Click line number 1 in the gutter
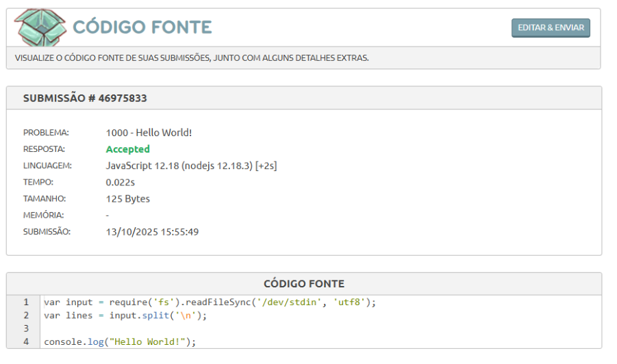 (26, 302)
